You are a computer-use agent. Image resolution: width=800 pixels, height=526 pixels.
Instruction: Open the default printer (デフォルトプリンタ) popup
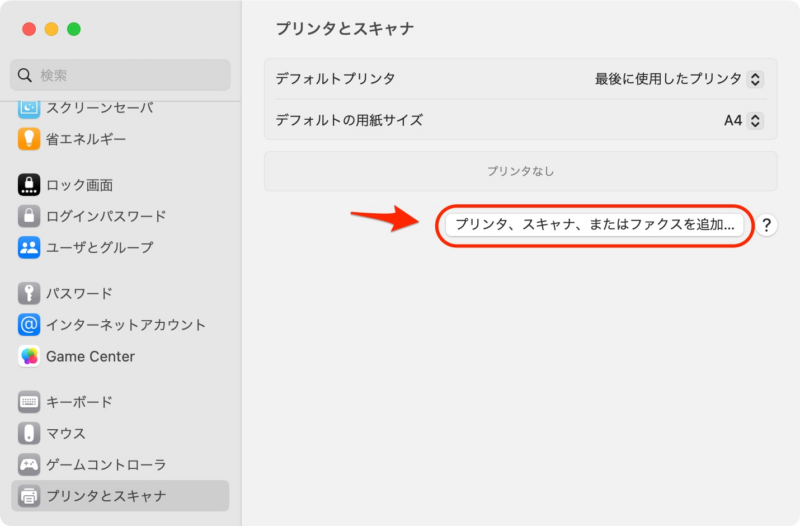click(679, 79)
